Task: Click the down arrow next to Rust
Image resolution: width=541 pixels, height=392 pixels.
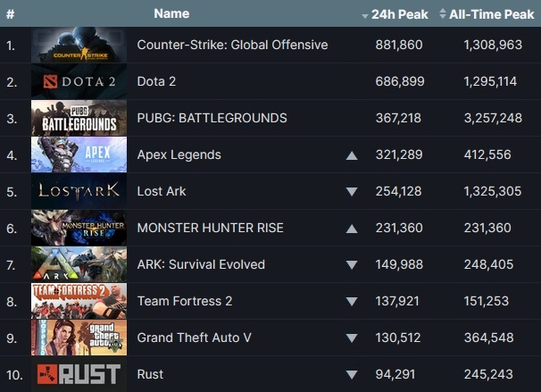Action: (x=352, y=375)
